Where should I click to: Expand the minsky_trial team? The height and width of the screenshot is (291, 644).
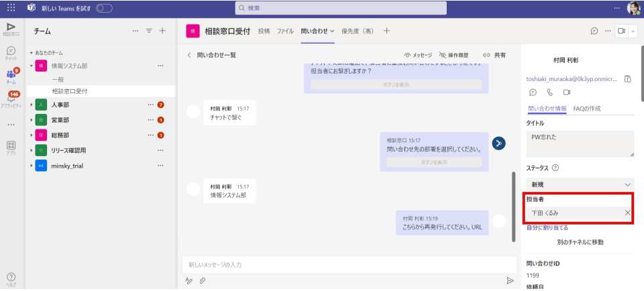(x=32, y=166)
